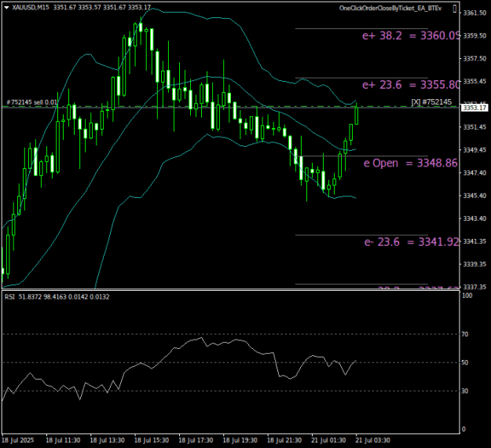The height and width of the screenshot is (448, 491).
Task: Select the #752145 sell 0.01 order label
Action: click(x=31, y=102)
